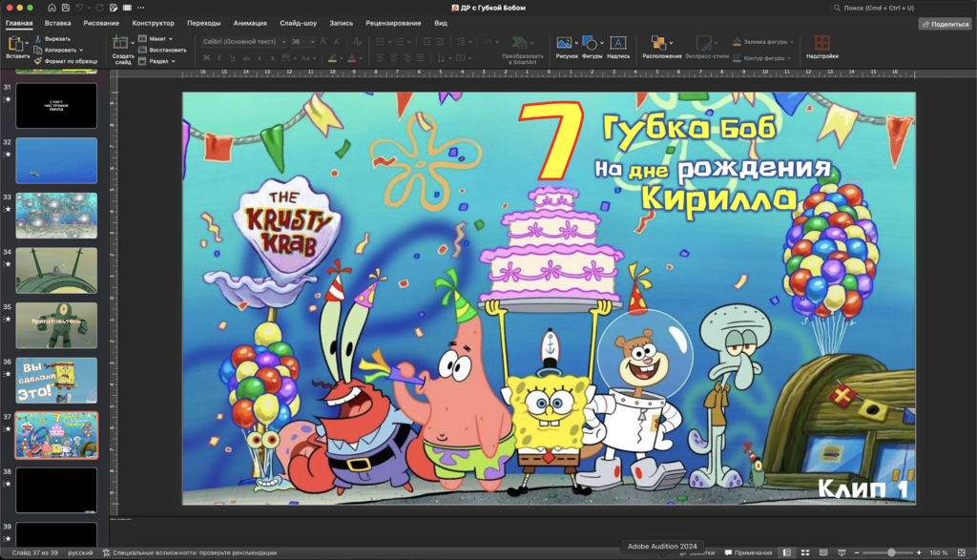Align text right
Screen dimensions: 977x560
[x=406, y=58]
